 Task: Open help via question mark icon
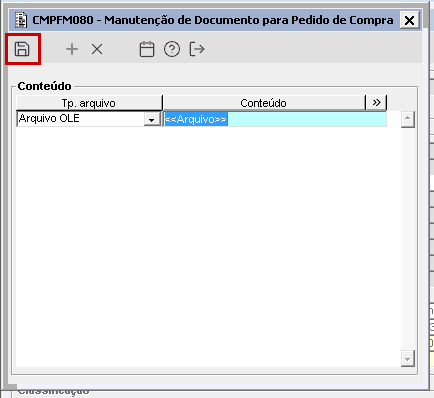172,49
